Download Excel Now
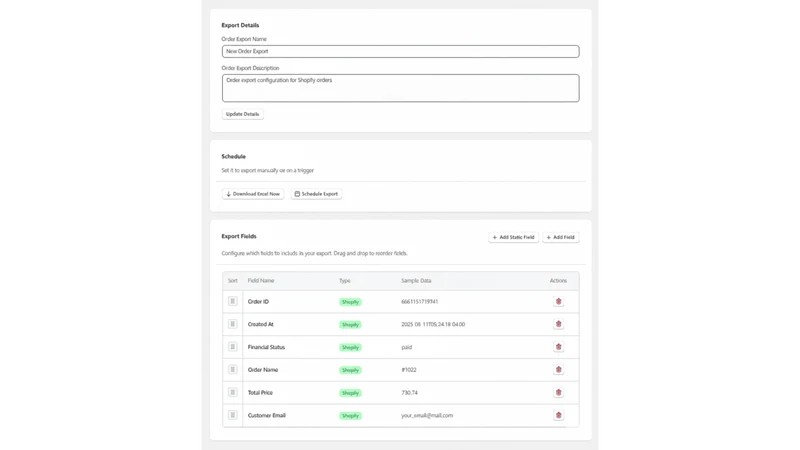Screen dimensions: 800x450 (253, 194)
